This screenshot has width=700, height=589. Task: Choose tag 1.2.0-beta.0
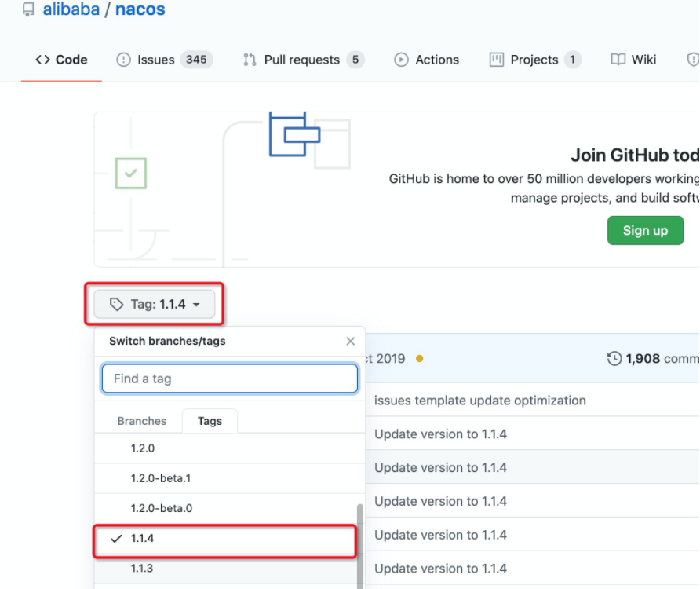coord(229,508)
